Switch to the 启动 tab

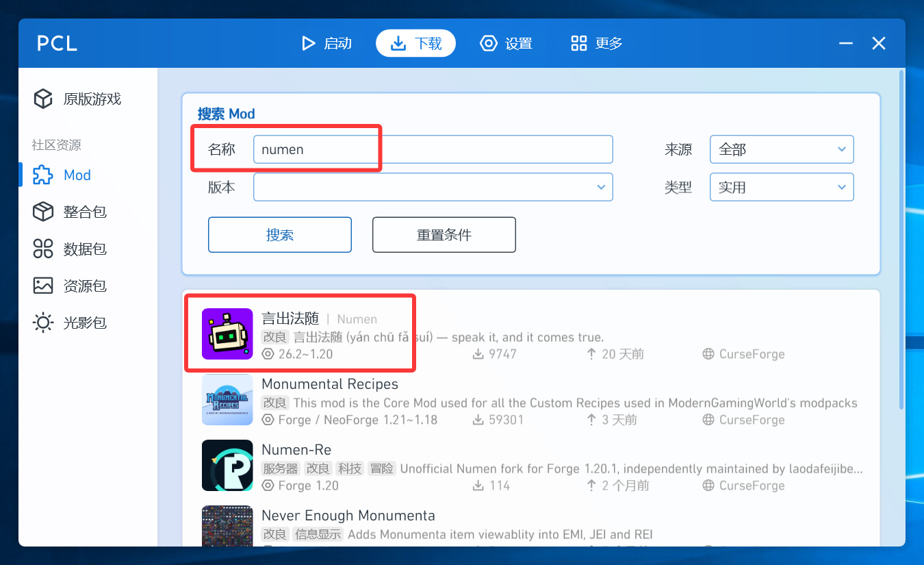click(326, 44)
